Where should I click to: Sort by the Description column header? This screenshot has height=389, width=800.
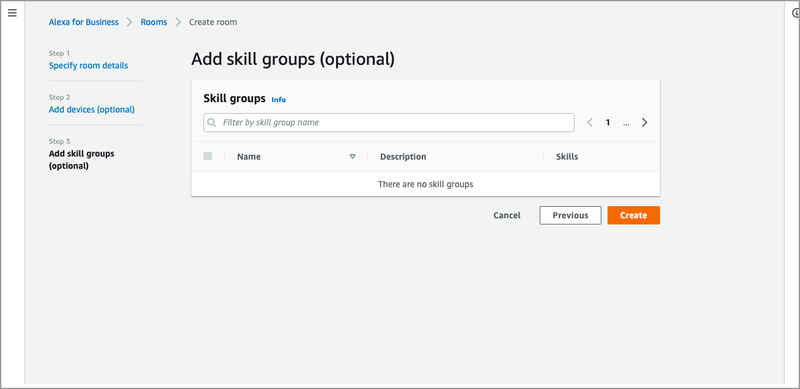[403, 157]
